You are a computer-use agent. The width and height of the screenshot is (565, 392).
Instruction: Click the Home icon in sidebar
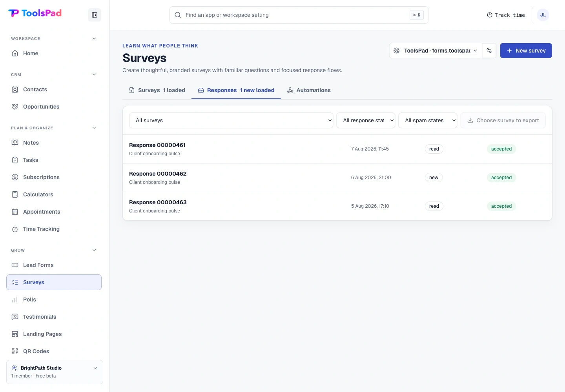coord(15,53)
